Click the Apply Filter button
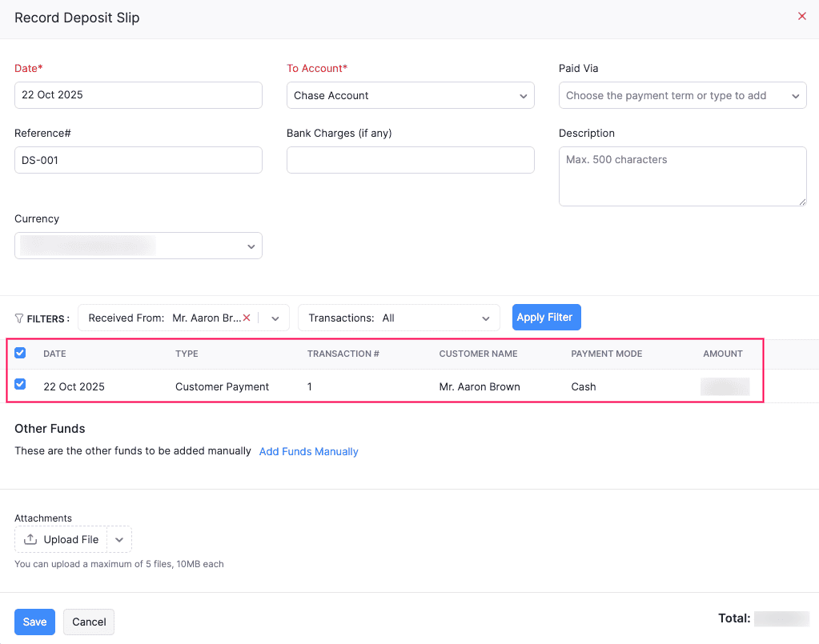Screen dimensions: 819x644 pyautogui.click(x=546, y=318)
